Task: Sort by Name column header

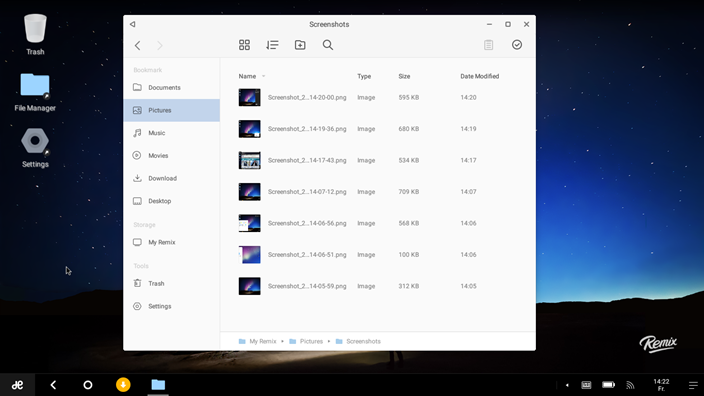Action: [x=247, y=76]
